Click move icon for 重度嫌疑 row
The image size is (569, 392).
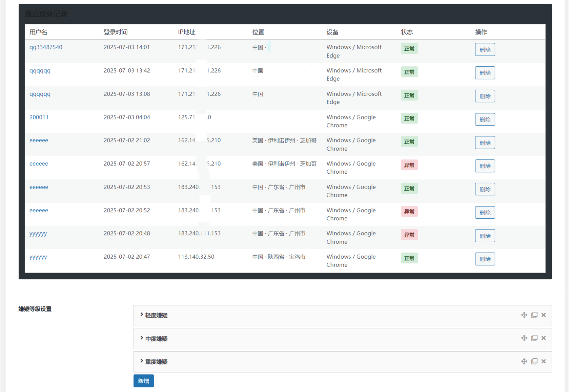[x=524, y=362]
